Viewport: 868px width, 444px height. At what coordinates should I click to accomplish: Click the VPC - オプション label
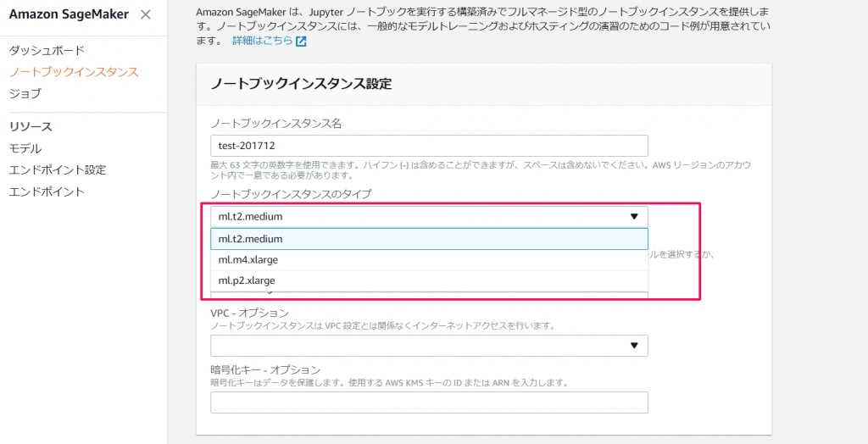tap(250, 312)
